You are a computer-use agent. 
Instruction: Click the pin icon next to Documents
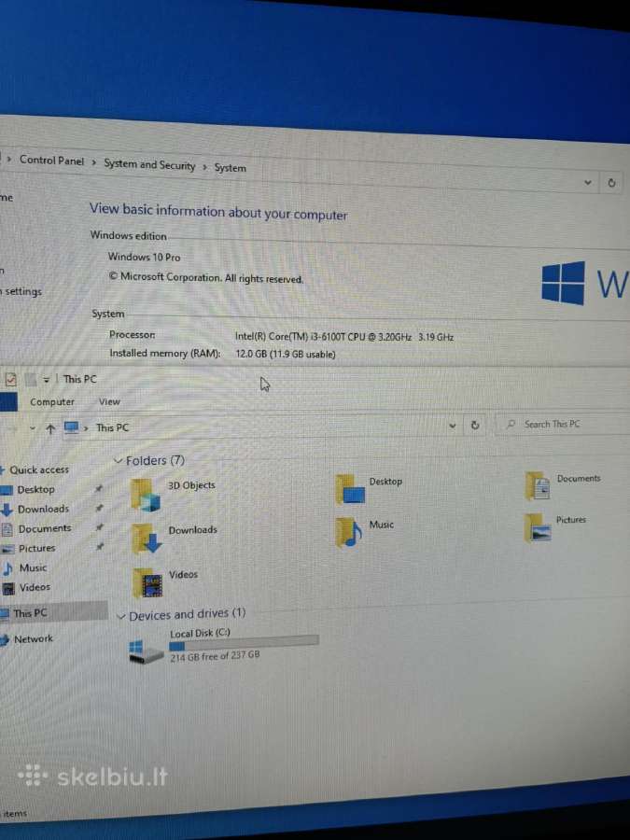99,527
